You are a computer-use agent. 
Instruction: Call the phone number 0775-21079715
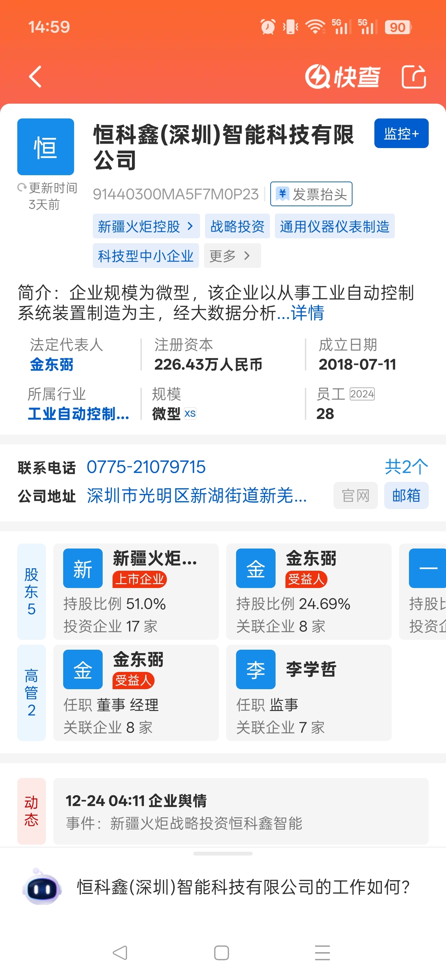pyautogui.click(x=146, y=467)
